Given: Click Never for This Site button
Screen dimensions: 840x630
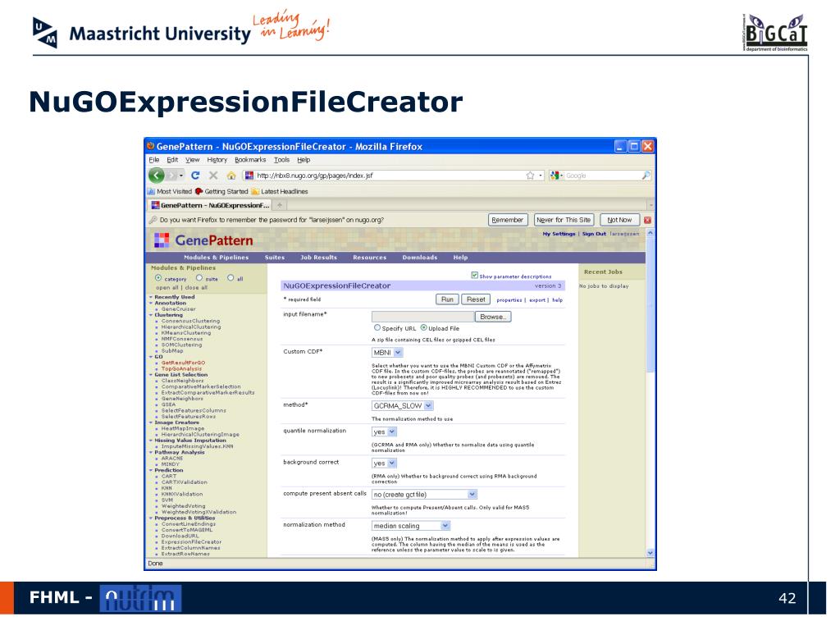Looking at the screenshot, I should (x=564, y=220).
